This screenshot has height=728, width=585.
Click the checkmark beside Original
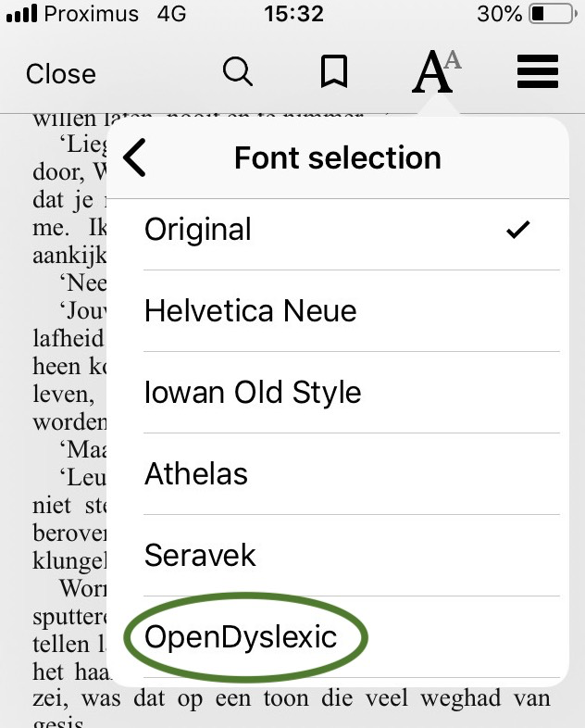coord(518,230)
